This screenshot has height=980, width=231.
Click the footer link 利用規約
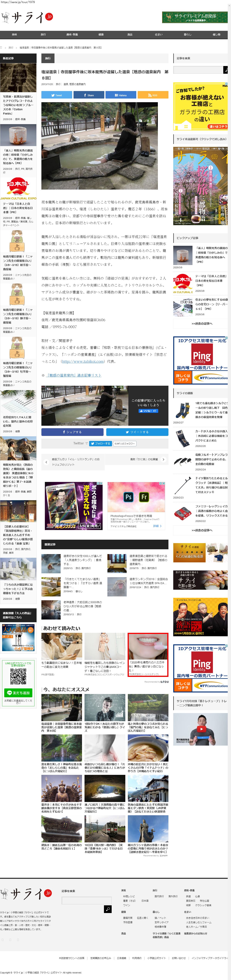[x=137, y=958]
